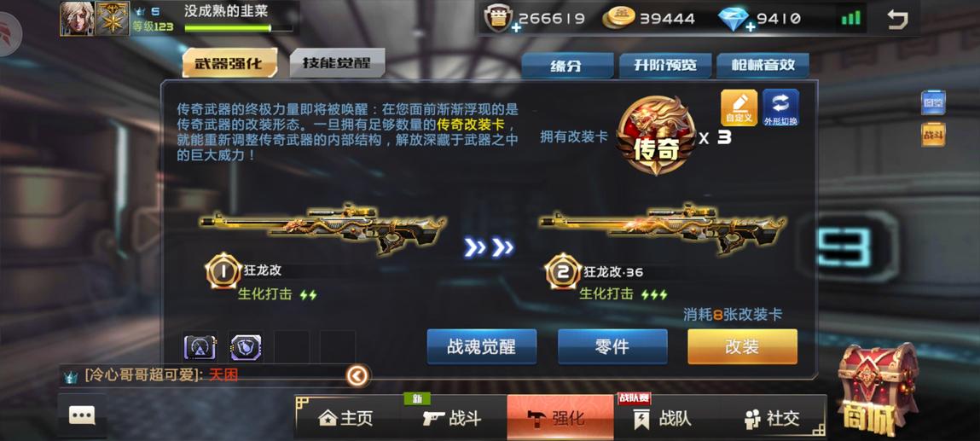Add more diamonds via the diamond icon

point(734,20)
